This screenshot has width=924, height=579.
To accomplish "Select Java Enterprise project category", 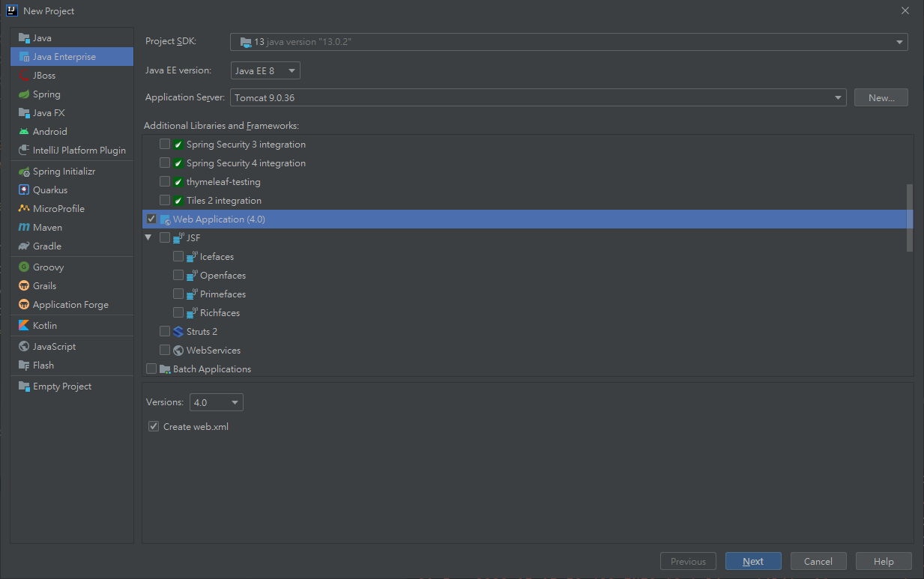I will pos(72,56).
